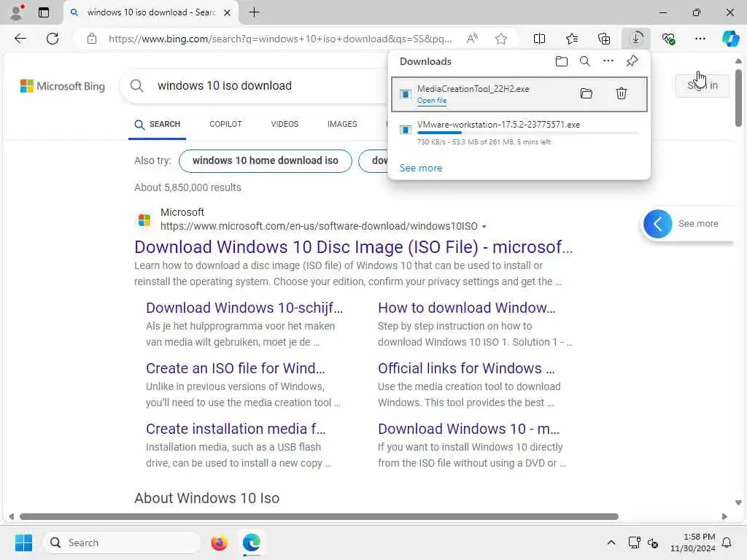
Task: Launch Firefox from the taskbar
Action: point(219,542)
